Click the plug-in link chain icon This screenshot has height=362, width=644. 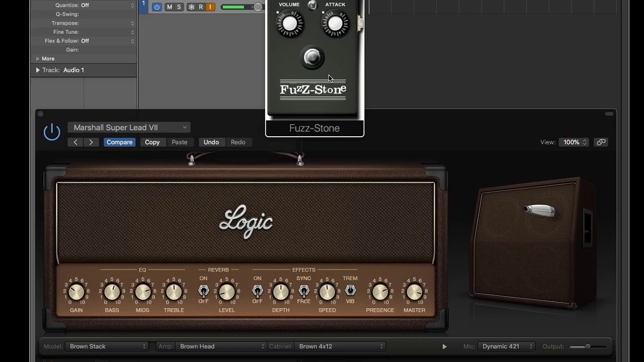601,142
